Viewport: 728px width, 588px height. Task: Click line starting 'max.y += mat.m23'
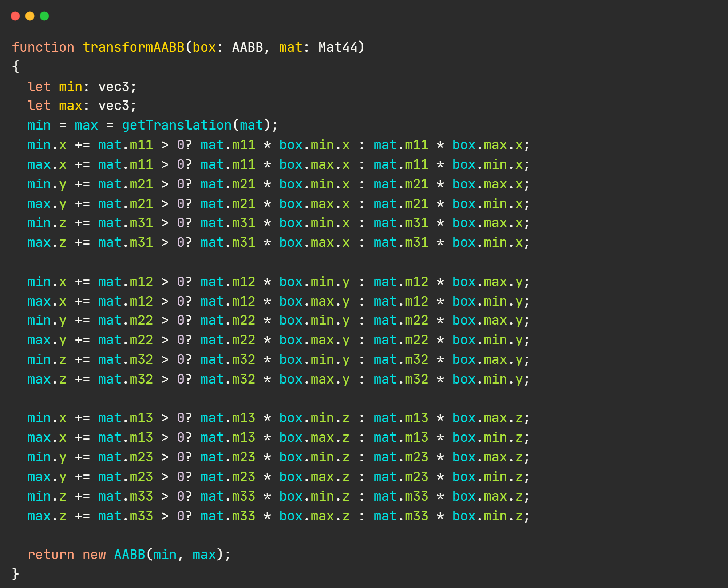(279, 477)
